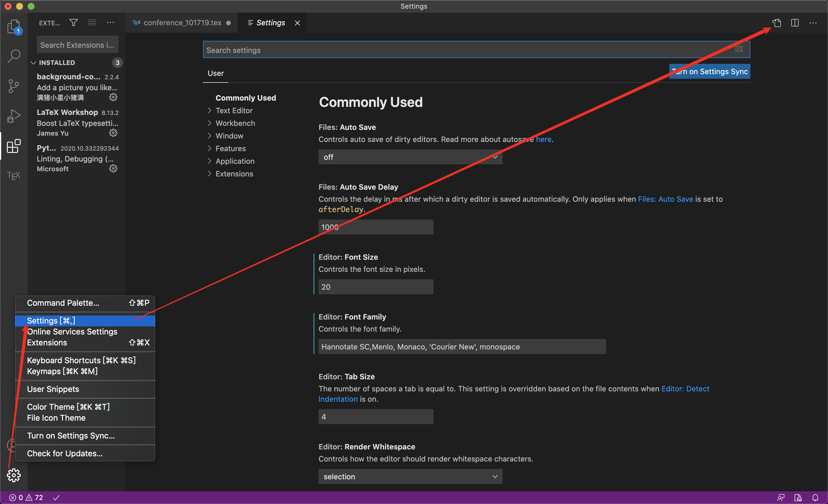Image resolution: width=828 pixels, height=504 pixels.
Task: Open the notifications bell in status bar
Action: point(815,497)
